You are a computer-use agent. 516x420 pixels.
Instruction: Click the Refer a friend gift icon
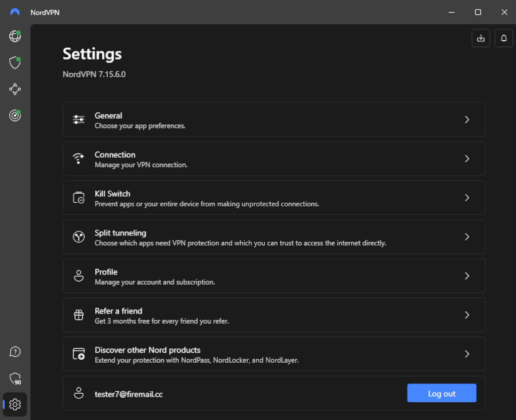79,315
